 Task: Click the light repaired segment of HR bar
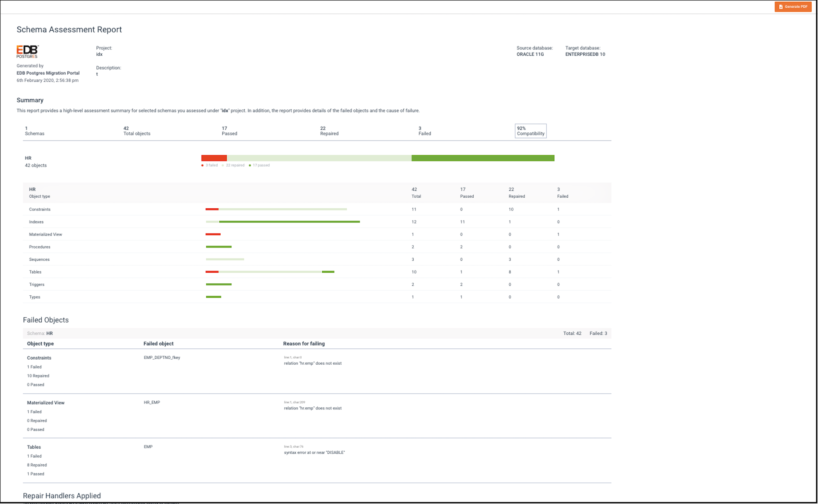click(x=319, y=158)
